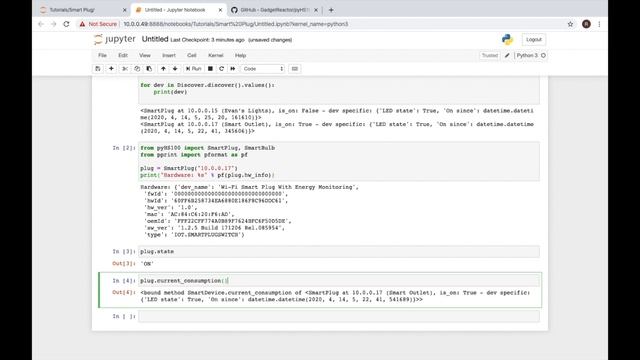This screenshot has height=360, width=640.
Task: Open the Help menu
Action: click(x=240, y=55)
